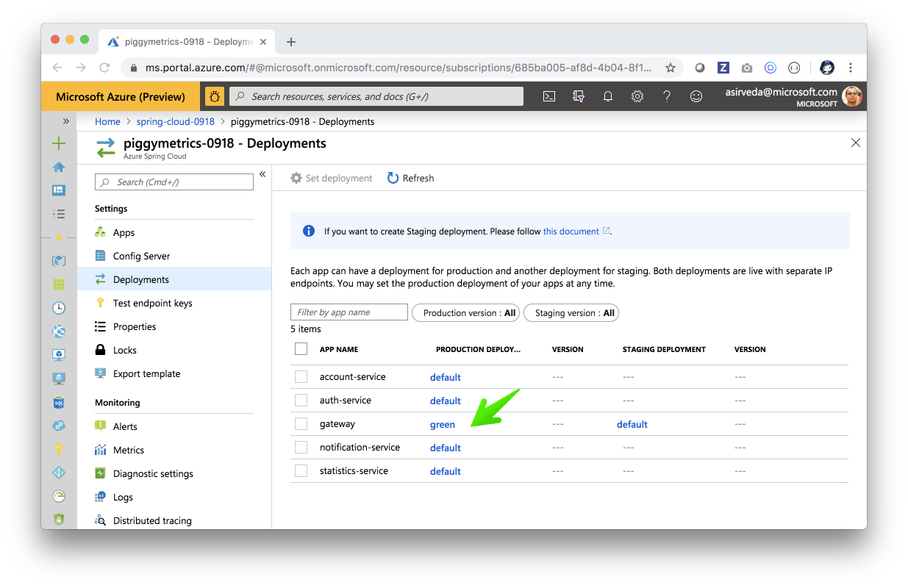Image resolution: width=908 pixels, height=588 pixels.
Task: Open portal settings gear
Action: [x=637, y=96]
